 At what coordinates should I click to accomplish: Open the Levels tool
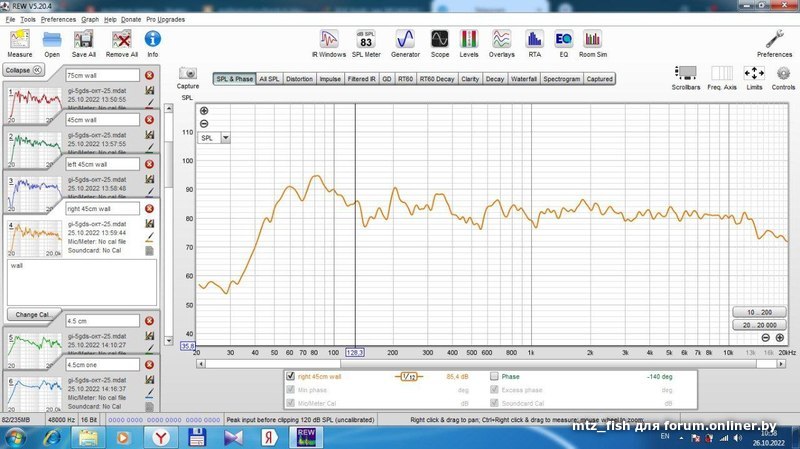point(469,39)
